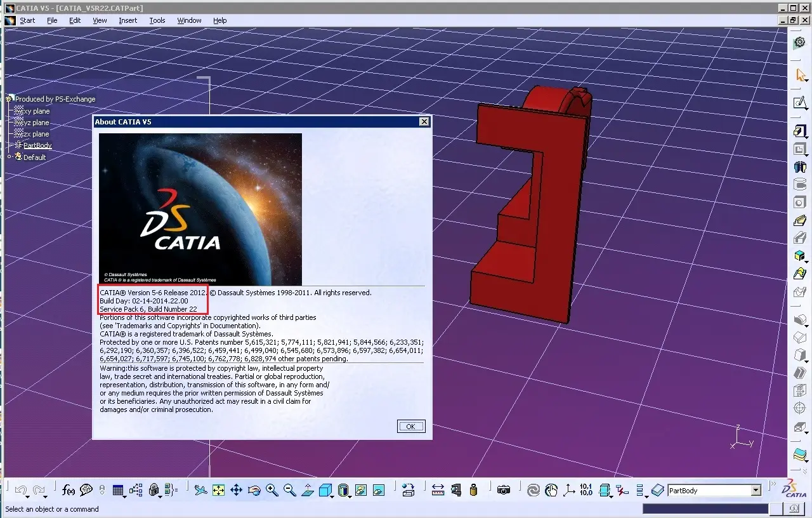
Task: Click OK in About CATIA V5
Action: pyautogui.click(x=410, y=426)
